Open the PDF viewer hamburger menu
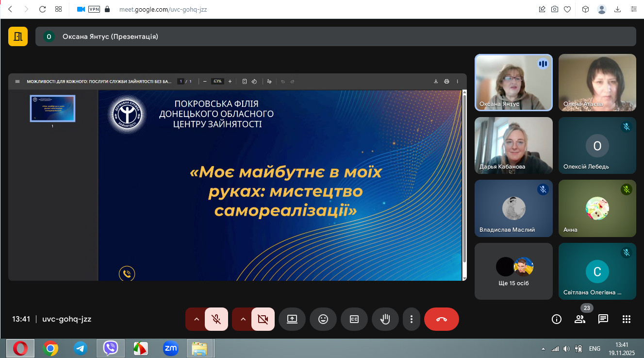This screenshot has height=358, width=644. pos(17,82)
